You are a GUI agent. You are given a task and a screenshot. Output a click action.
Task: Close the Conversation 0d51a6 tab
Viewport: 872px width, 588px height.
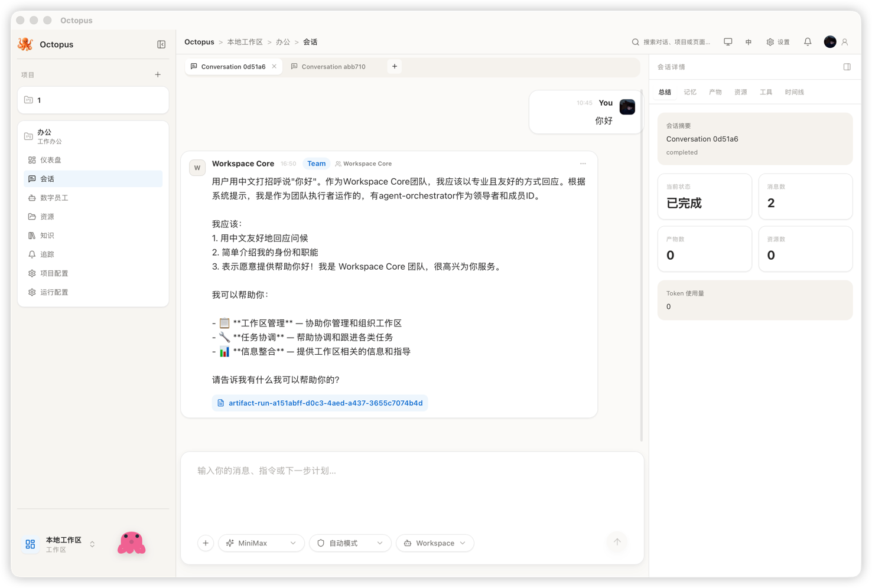tap(274, 67)
